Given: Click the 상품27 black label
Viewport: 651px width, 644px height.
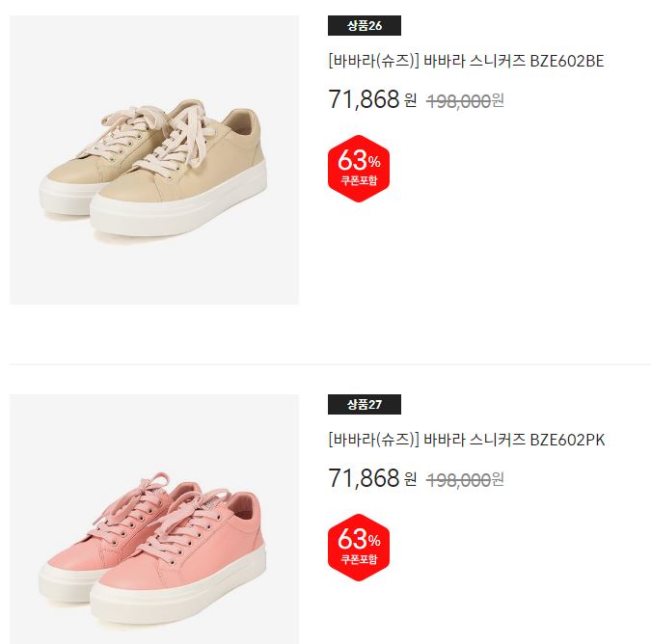Looking at the screenshot, I should [365, 405].
